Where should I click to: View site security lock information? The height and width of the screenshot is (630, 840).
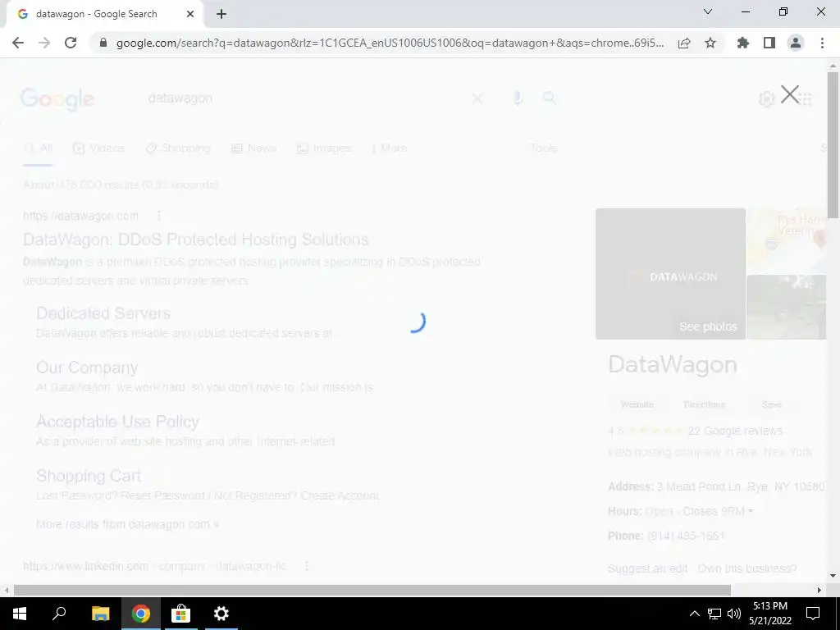pyautogui.click(x=103, y=43)
